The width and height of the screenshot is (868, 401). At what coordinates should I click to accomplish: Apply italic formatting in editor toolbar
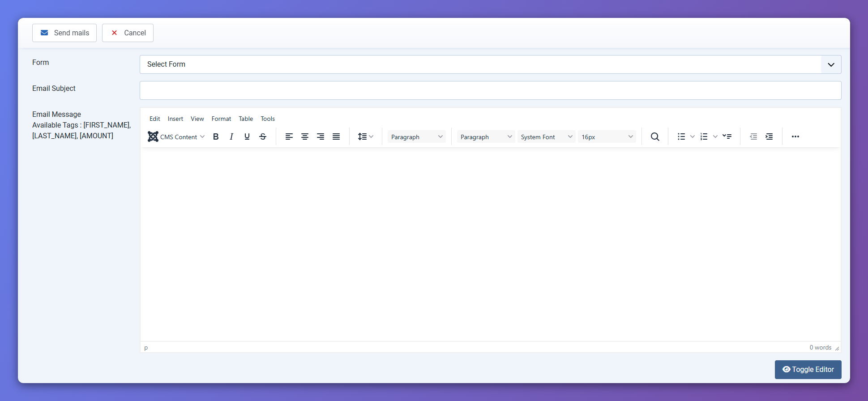(231, 137)
